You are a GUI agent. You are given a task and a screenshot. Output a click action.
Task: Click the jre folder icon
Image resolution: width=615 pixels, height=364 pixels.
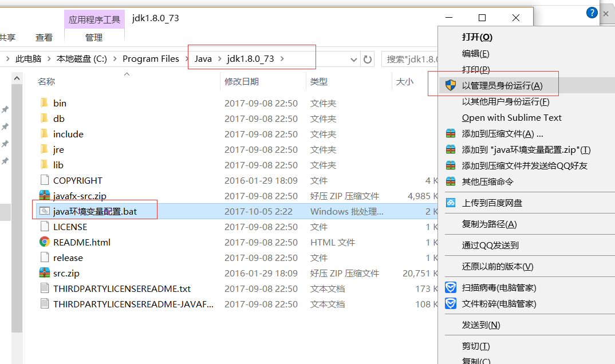44,149
